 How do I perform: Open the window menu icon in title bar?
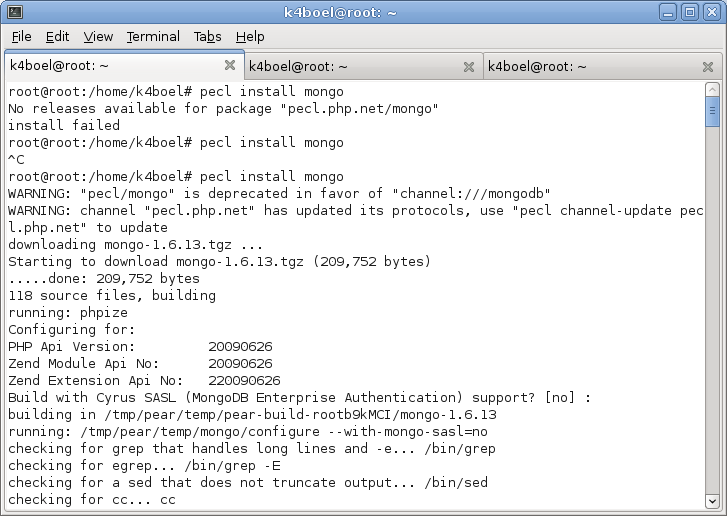pyautogui.click(x=13, y=12)
